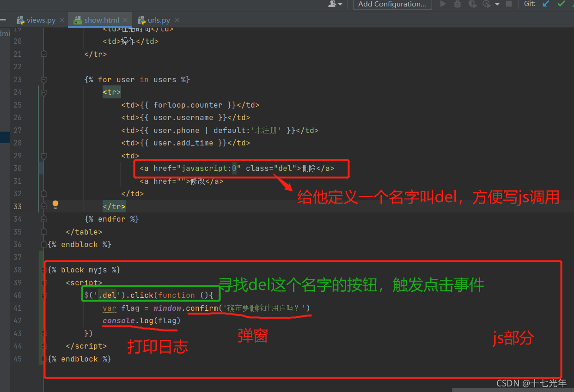Switch to the views.py tab
The width and height of the screenshot is (574, 392).
tap(41, 20)
